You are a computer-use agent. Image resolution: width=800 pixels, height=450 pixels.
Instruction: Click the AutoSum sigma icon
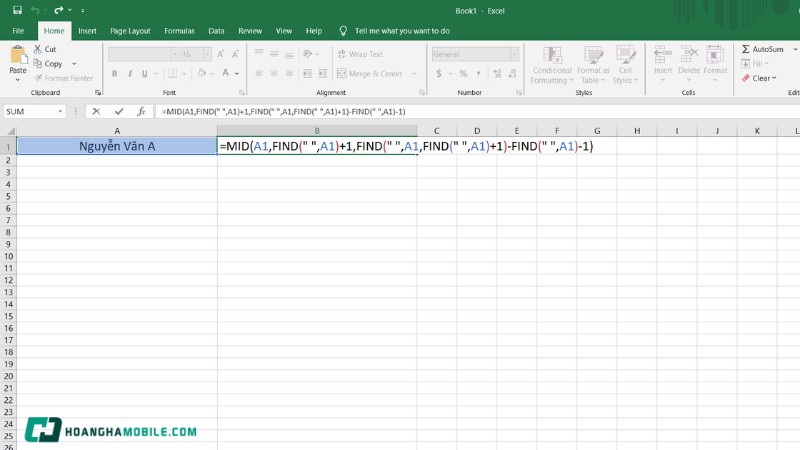coord(746,49)
